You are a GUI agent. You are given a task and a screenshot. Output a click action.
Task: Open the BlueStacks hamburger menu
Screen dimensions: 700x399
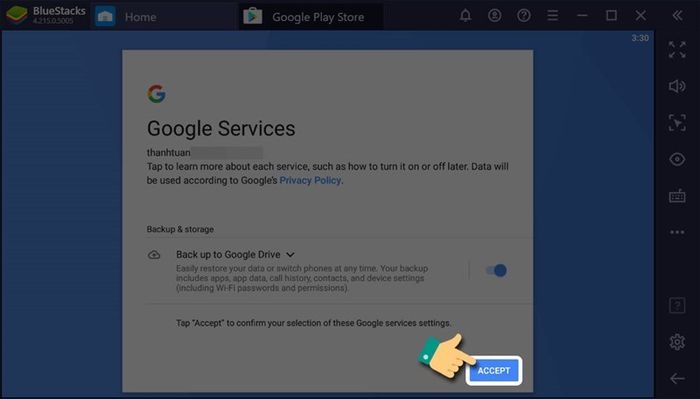pos(553,16)
